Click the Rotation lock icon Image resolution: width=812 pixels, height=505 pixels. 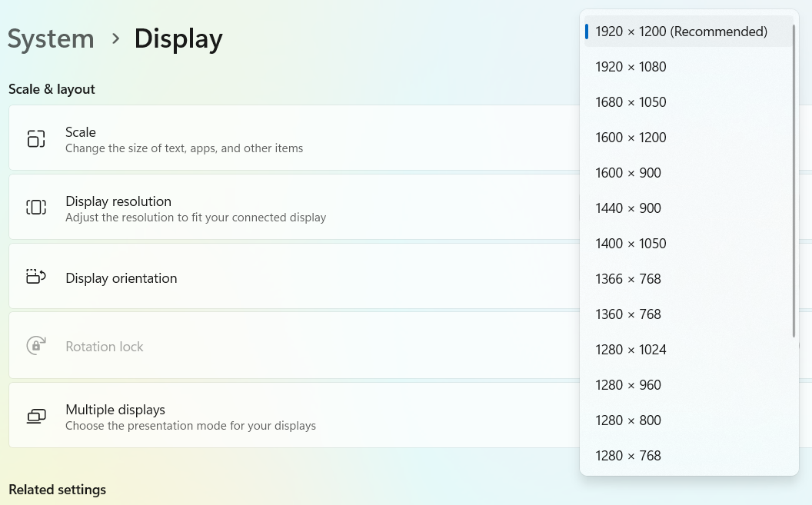[36, 346]
